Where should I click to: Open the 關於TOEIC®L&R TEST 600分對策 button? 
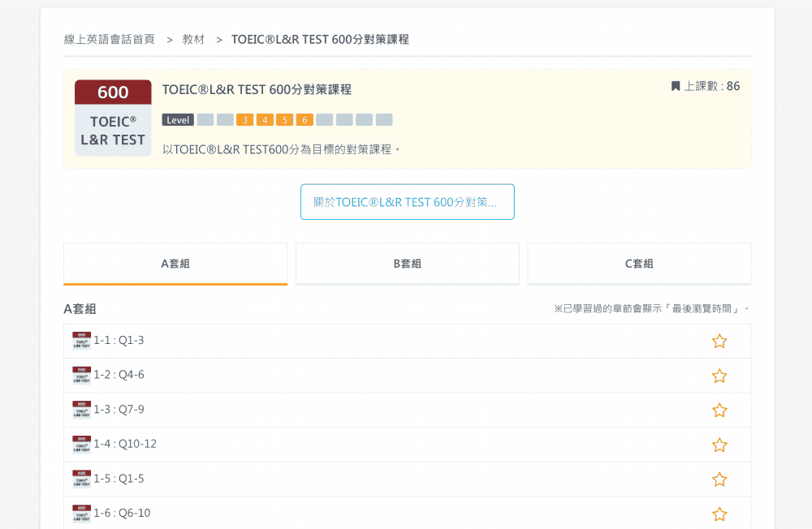pyautogui.click(x=407, y=202)
